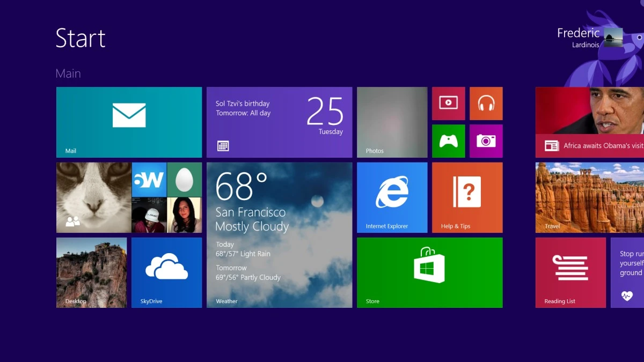Viewport: 644px width, 362px height.
Task: Select the "Main" tile group label
Action: pos(68,73)
